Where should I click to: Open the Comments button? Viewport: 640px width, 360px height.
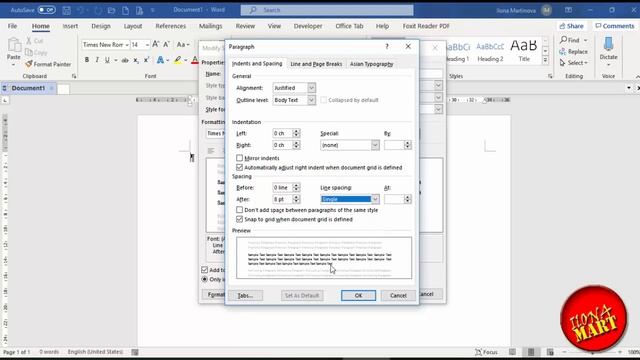614,26
